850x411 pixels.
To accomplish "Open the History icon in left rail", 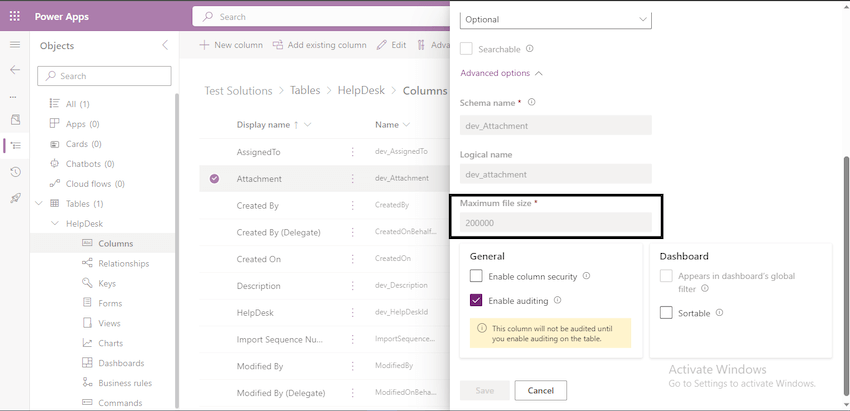I will (x=14, y=172).
